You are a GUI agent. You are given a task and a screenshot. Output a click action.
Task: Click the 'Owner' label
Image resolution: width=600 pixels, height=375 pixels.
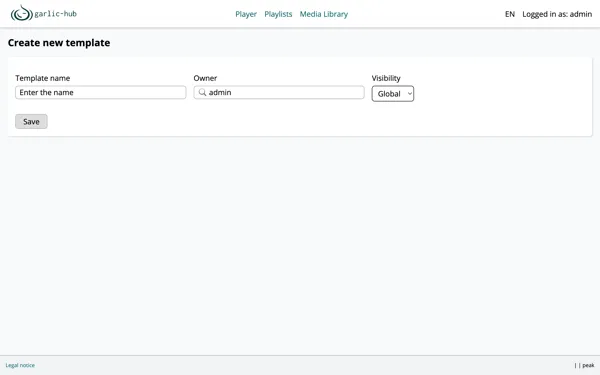(205, 78)
